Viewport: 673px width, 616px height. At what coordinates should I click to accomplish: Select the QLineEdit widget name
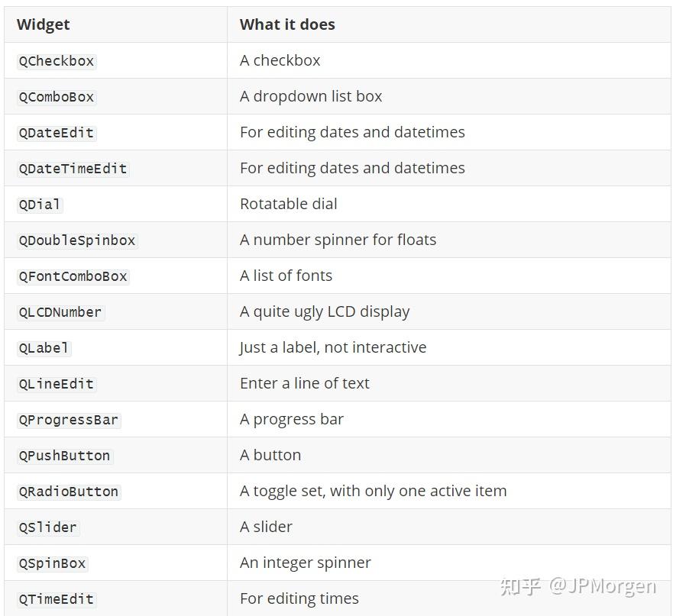tap(57, 384)
